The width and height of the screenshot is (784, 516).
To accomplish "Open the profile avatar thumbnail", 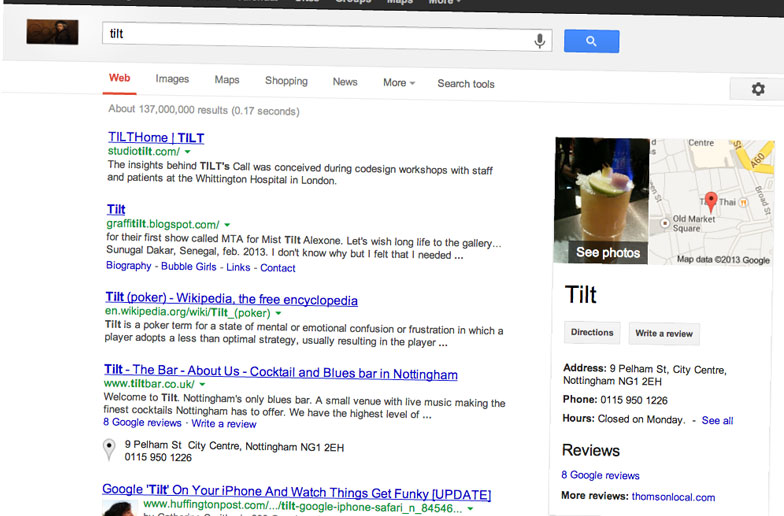I will tap(52, 32).
